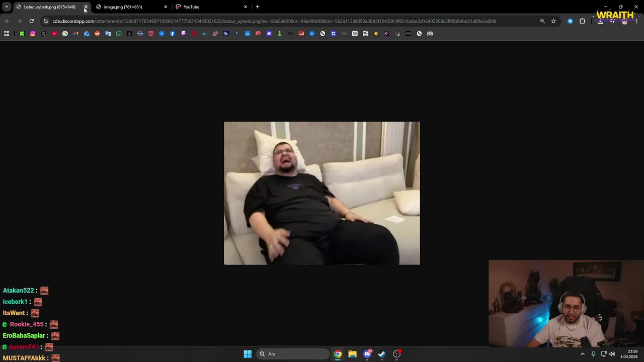
Task: Close the YouTube tab
Action: tap(246, 7)
